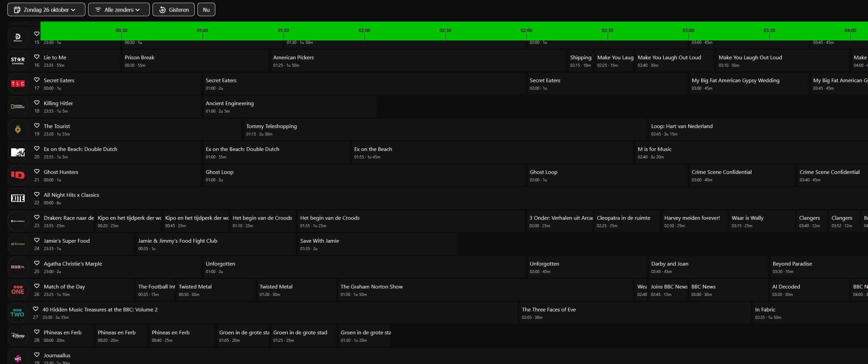Open the XITE channel logo

[18, 198]
